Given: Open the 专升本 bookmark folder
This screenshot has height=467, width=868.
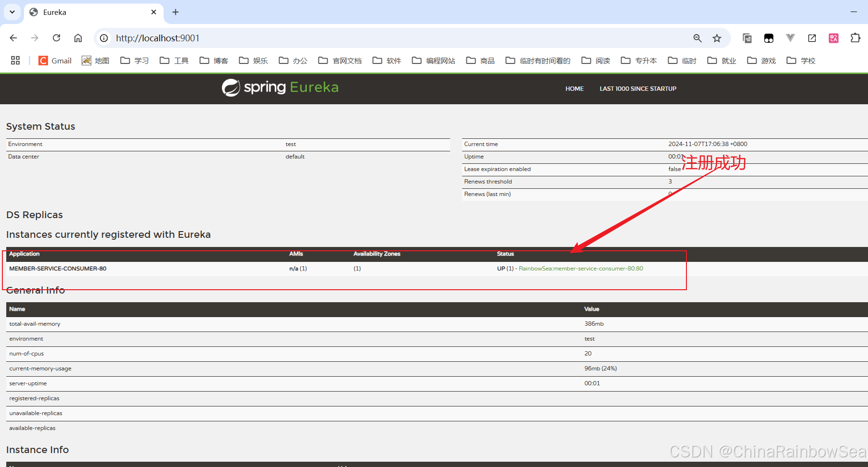Looking at the screenshot, I should pyautogui.click(x=639, y=61).
